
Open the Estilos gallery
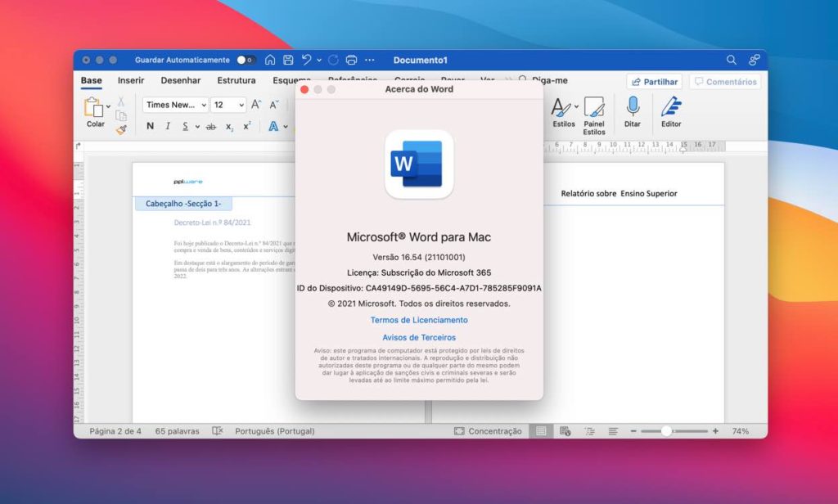pos(561,112)
